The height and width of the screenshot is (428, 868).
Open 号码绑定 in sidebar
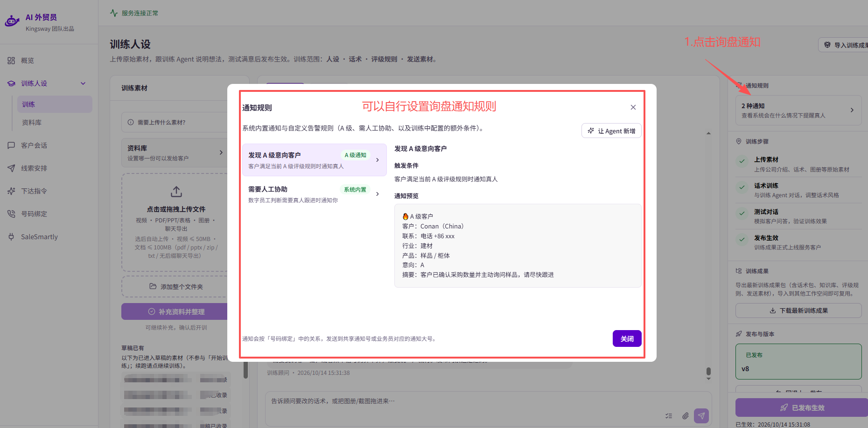pyautogui.click(x=34, y=214)
